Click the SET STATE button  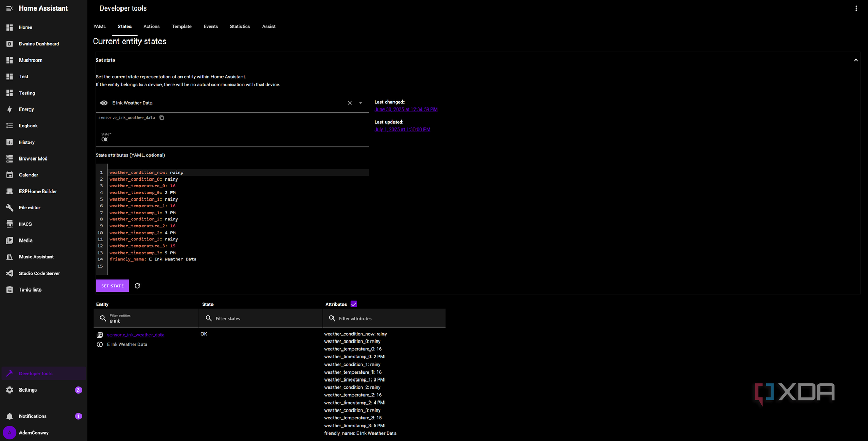pyautogui.click(x=113, y=286)
